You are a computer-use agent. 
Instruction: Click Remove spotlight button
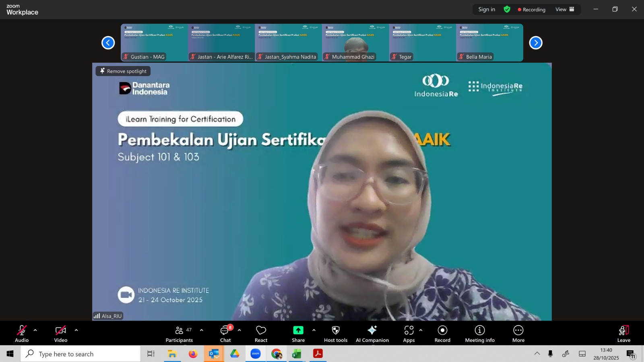pyautogui.click(x=123, y=71)
